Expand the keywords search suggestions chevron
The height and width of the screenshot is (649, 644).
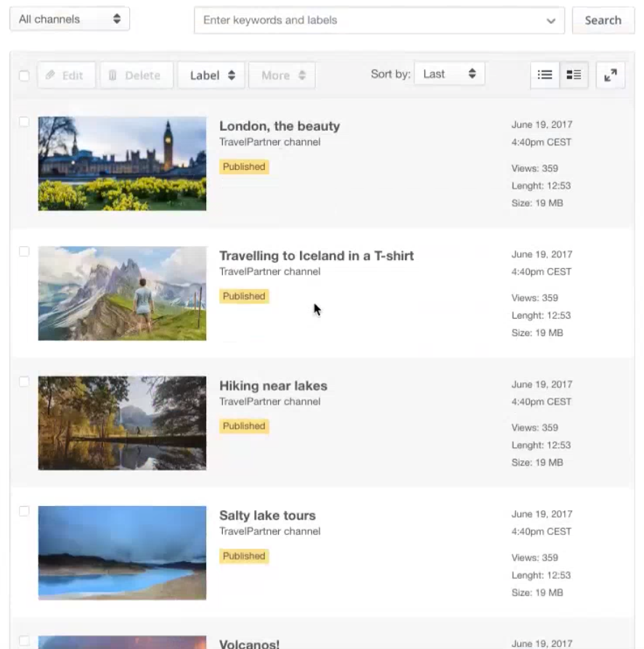pyautogui.click(x=550, y=21)
